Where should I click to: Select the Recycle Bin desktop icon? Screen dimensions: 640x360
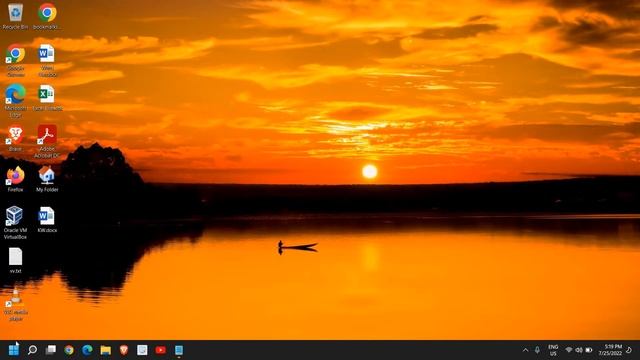[15, 16]
